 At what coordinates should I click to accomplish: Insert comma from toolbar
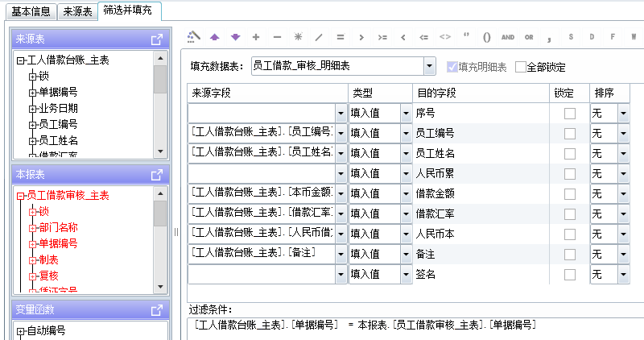(x=550, y=38)
